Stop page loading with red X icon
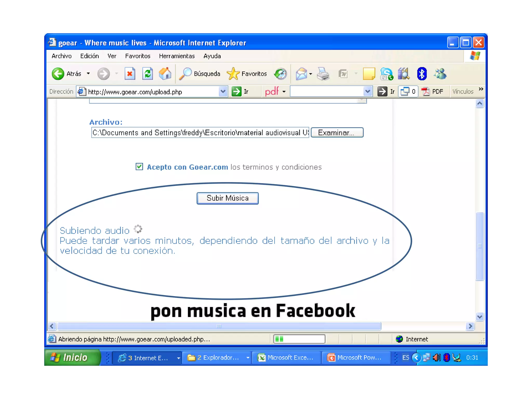The image size is (532, 399). 130,74
